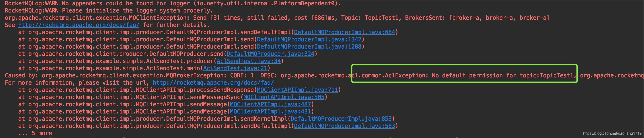Visit the FAQ URL in the 'For more information' line
The height and width of the screenshot is (138, 644).
click(213, 83)
